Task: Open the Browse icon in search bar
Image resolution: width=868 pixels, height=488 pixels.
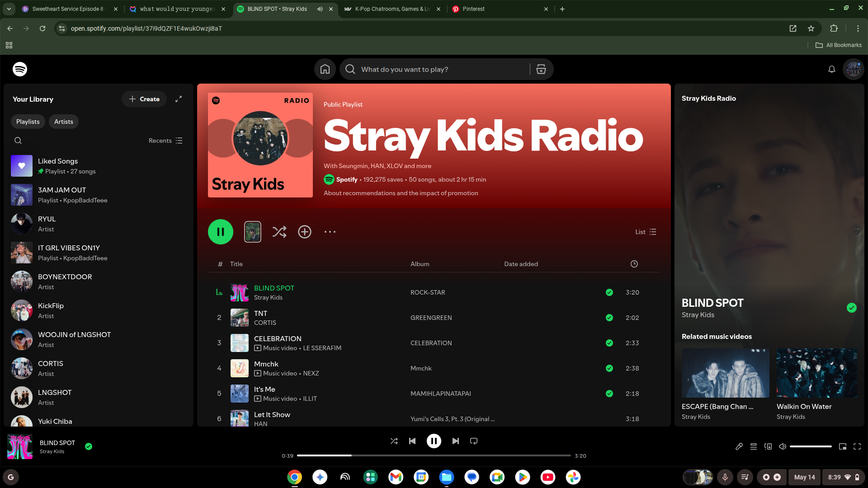Action: 541,69
